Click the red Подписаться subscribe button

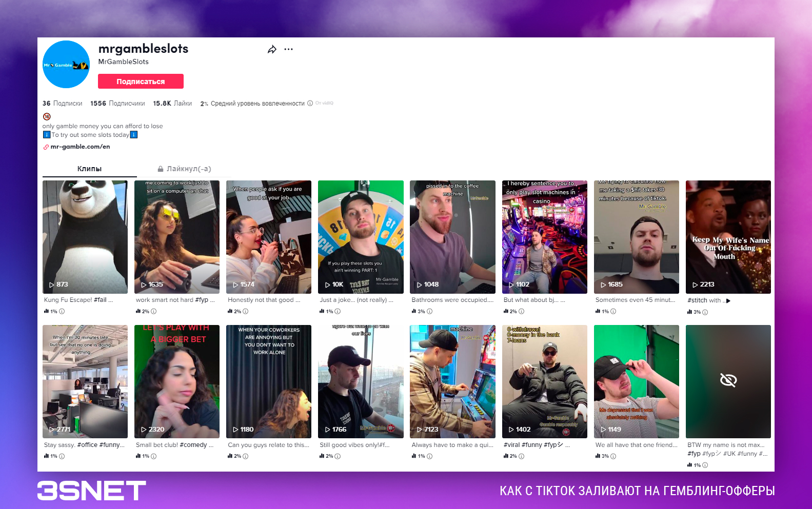(141, 82)
